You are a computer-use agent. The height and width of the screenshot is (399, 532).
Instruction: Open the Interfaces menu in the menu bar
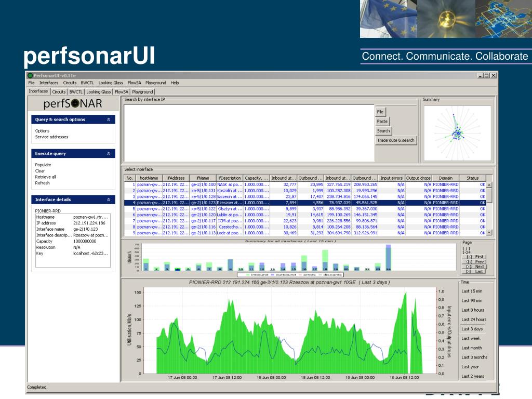49,83
